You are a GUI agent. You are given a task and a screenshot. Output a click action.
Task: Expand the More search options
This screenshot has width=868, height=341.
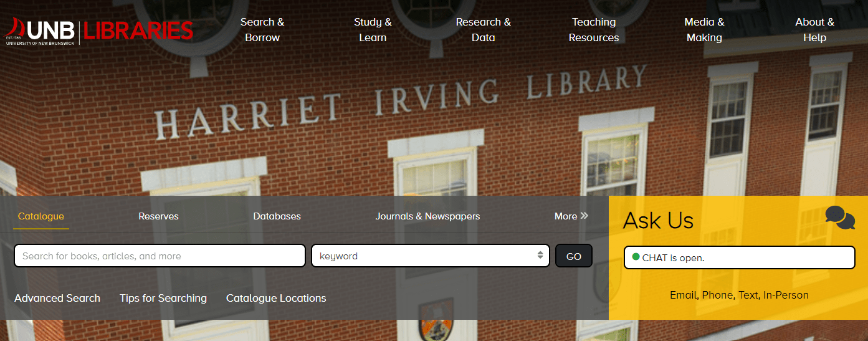pos(571,216)
